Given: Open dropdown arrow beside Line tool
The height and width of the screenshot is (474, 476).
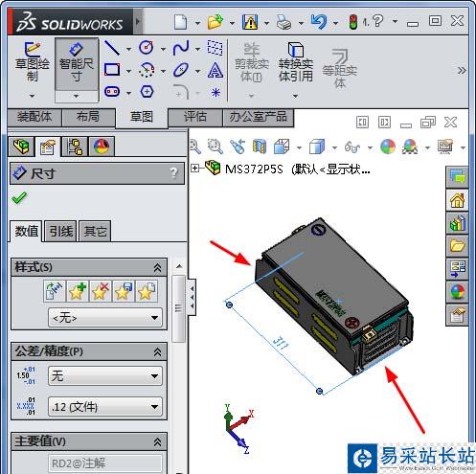Looking at the screenshot, I should click(128, 49).
